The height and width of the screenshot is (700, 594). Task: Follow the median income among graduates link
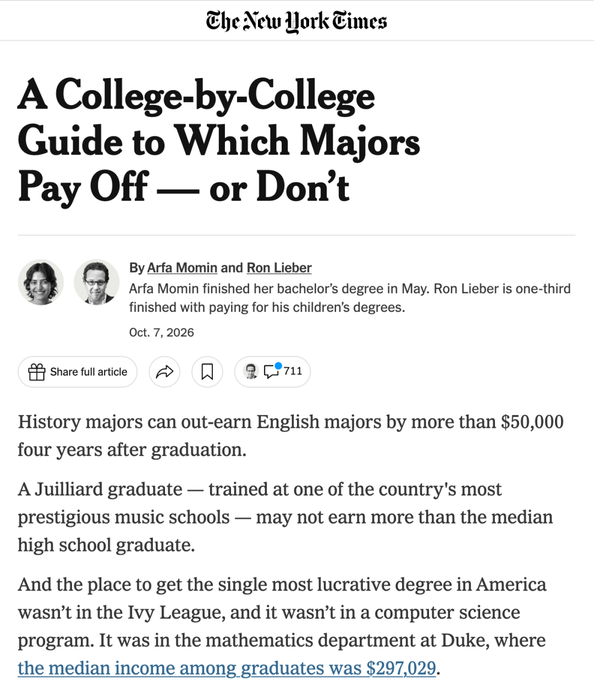227,668
